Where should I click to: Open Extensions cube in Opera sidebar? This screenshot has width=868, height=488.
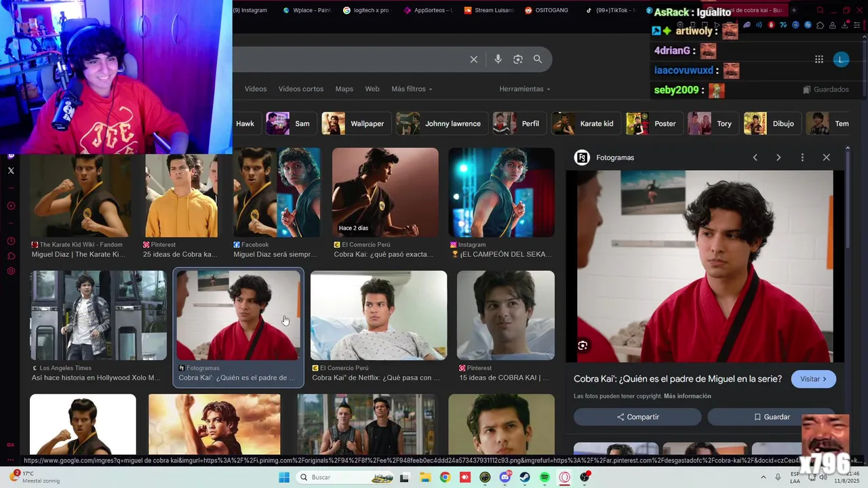[x=11, y=256]
